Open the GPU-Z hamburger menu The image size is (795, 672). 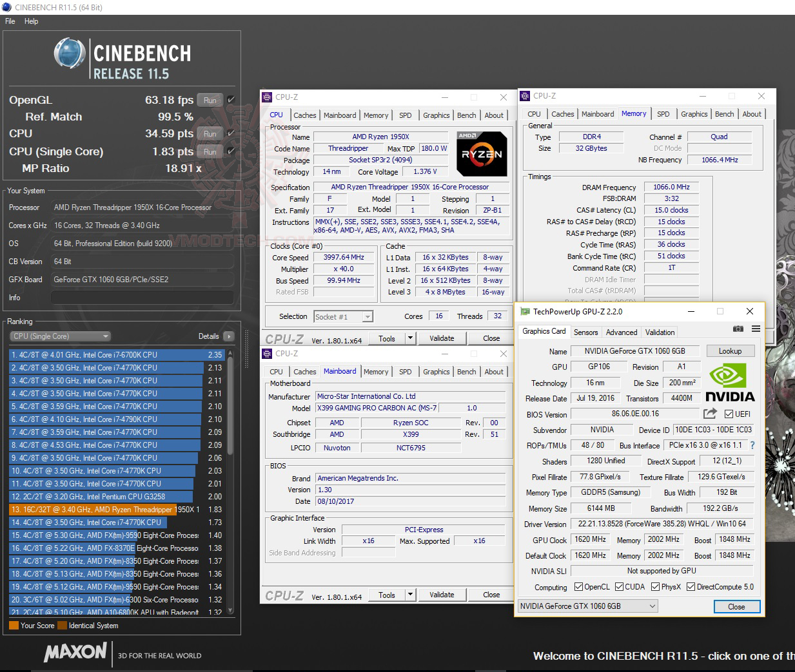[755, 329]
